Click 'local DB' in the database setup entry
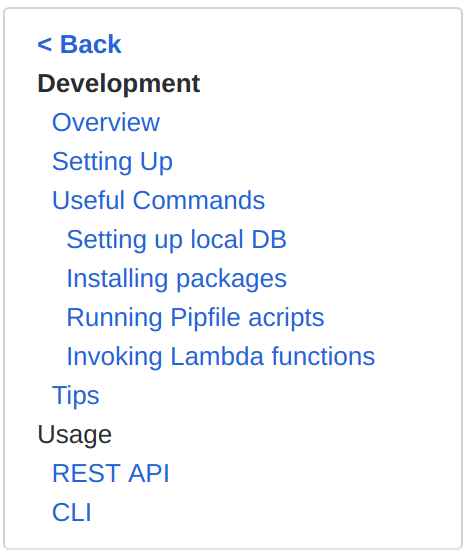 tap(238, 240)
